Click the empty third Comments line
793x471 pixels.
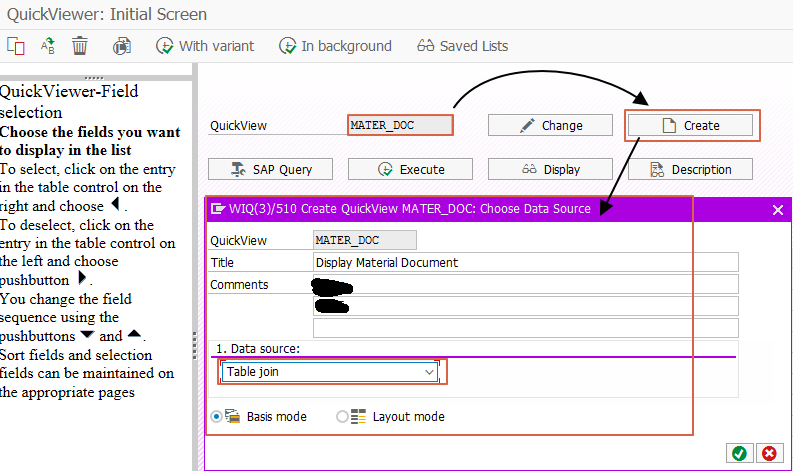pos(525,328)
